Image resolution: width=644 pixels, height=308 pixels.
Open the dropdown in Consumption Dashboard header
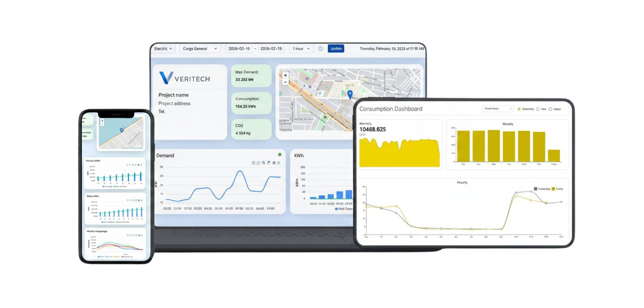click(x=498, y=109)
